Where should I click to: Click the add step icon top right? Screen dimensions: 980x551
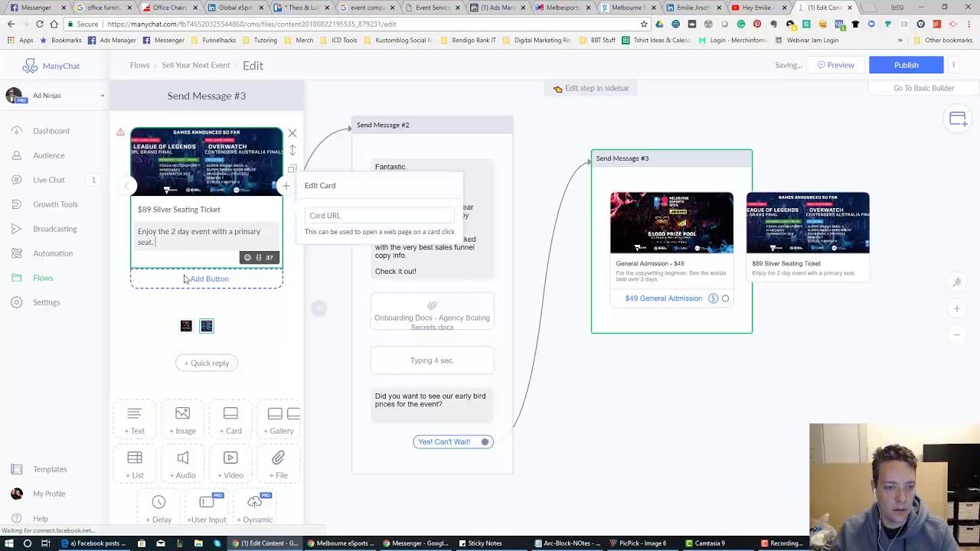tap(958, 119)
